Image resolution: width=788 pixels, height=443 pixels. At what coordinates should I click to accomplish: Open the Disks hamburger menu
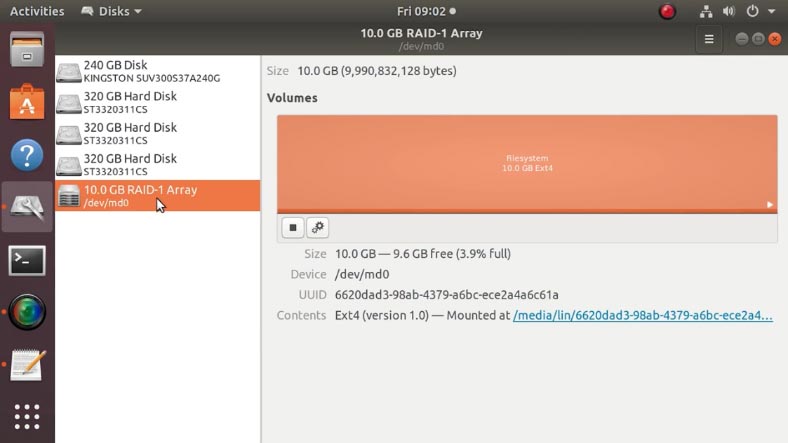(x=709, y=39)
